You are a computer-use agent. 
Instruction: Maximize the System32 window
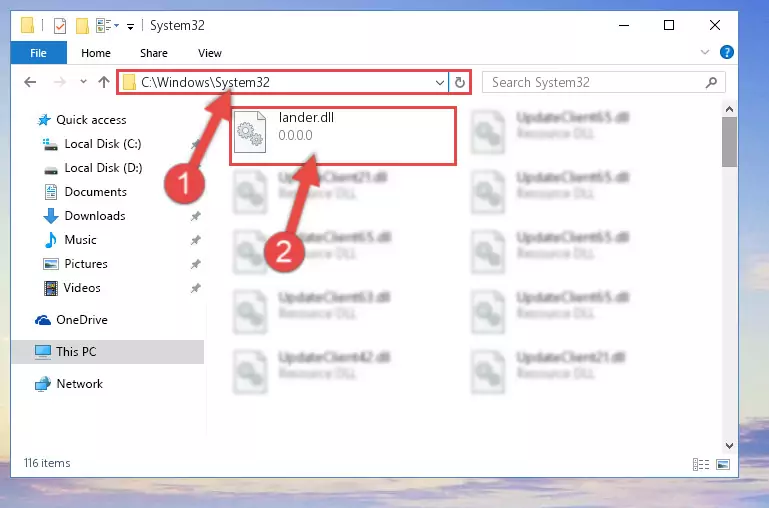tap(669, 25)
